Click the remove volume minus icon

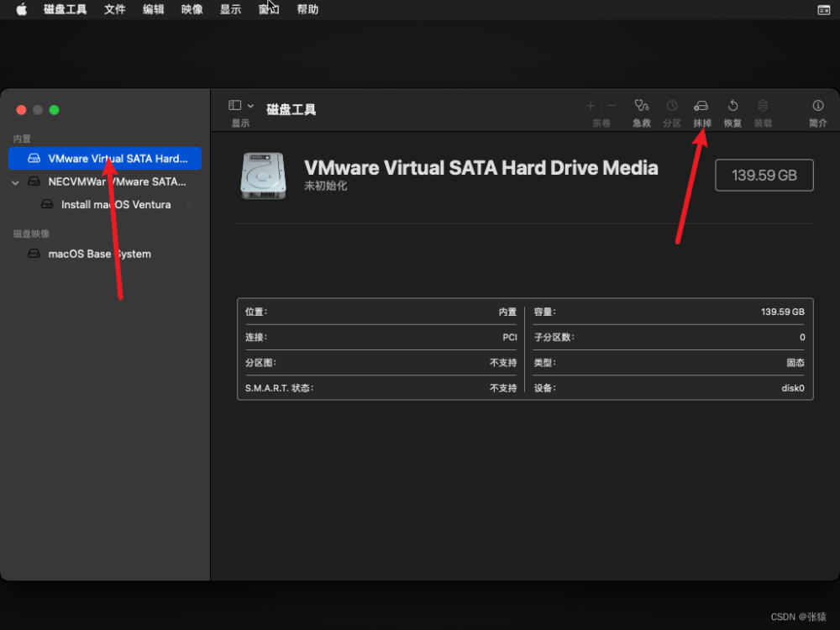pyautogui.click(x=612, y=106)
